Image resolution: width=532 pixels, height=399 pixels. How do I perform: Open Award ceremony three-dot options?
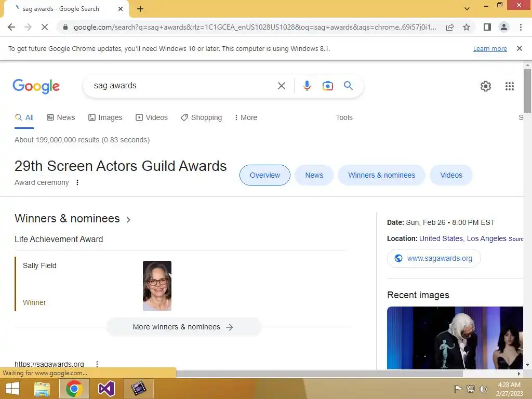(77, 182)
